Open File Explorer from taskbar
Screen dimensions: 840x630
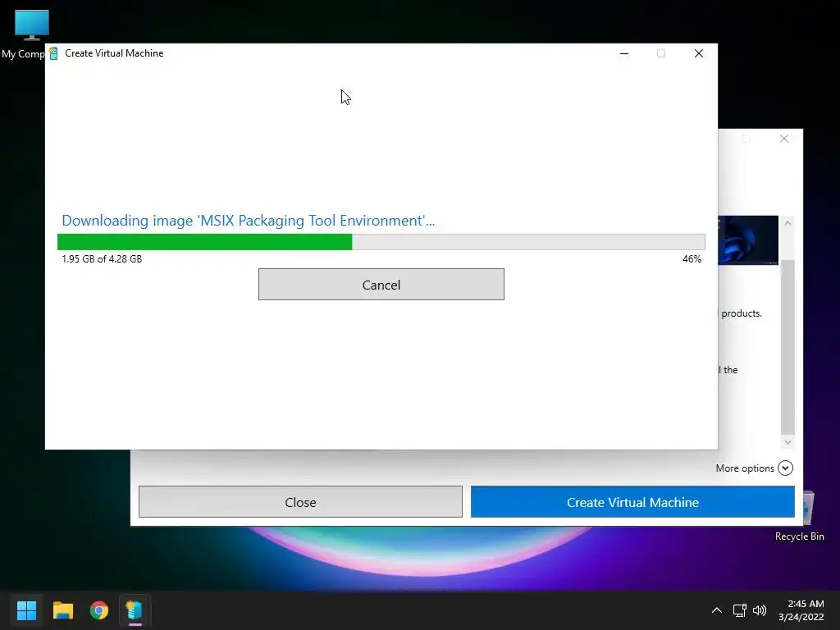pyautogui.click(x=62, y=610)
